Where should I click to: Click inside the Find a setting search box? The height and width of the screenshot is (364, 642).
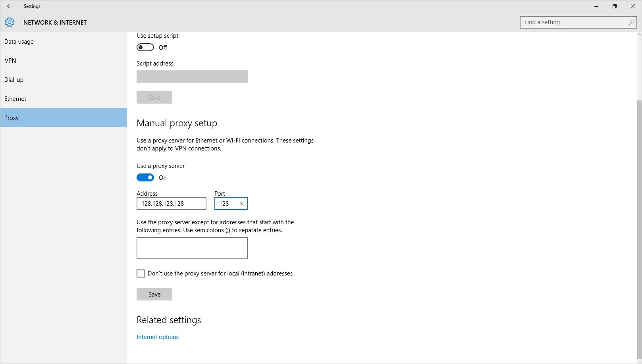tap(572, 22)
